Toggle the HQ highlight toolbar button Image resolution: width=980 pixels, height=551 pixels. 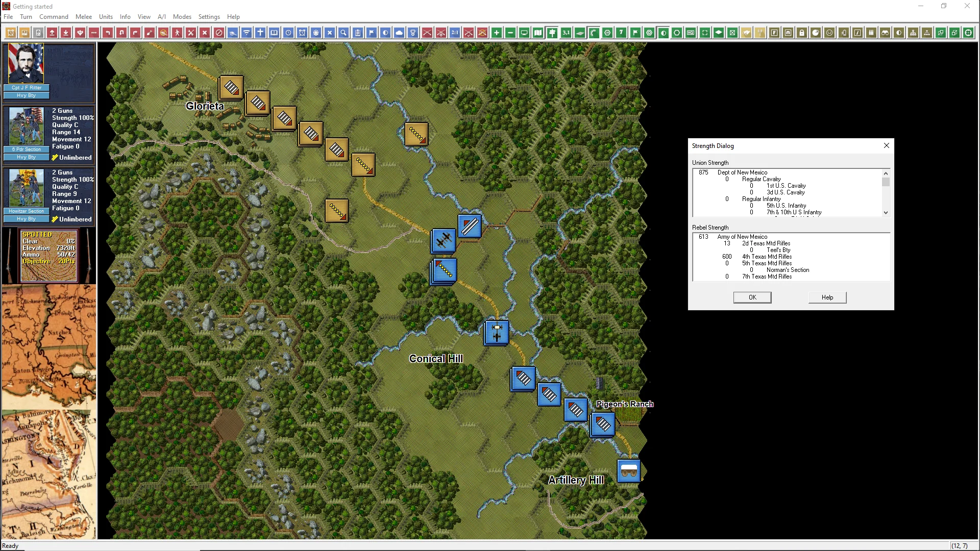[691, 33]
